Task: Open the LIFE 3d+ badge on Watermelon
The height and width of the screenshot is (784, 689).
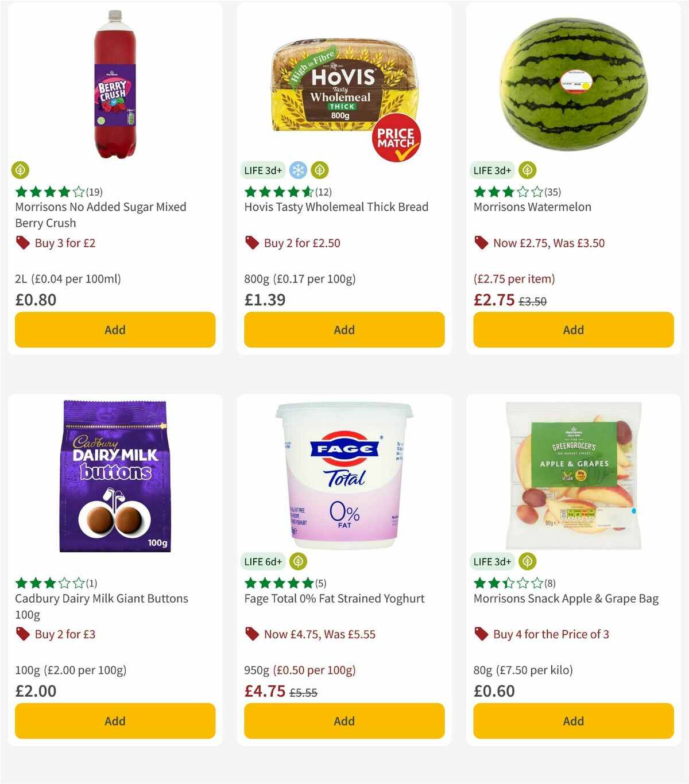Action: 491,170
